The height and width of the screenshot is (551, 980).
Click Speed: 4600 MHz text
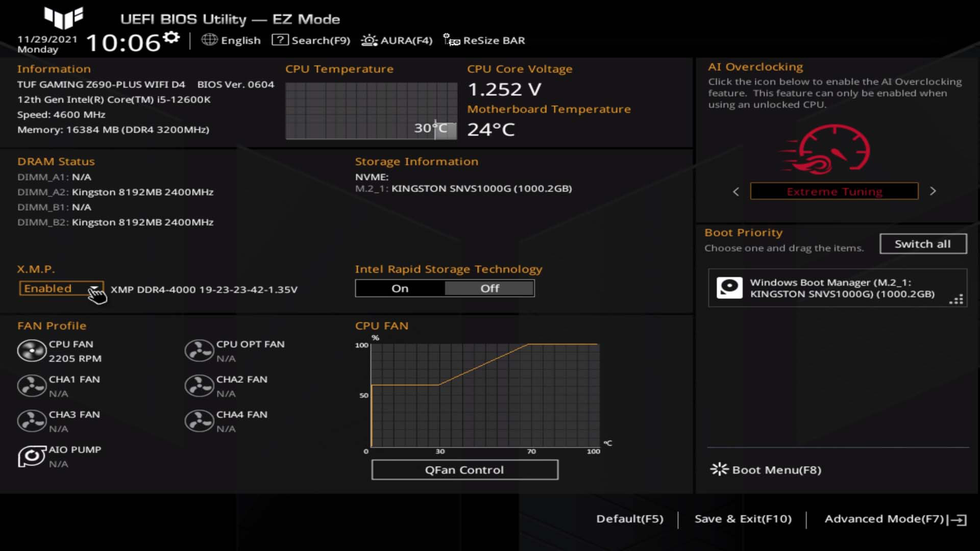(61, 114)
